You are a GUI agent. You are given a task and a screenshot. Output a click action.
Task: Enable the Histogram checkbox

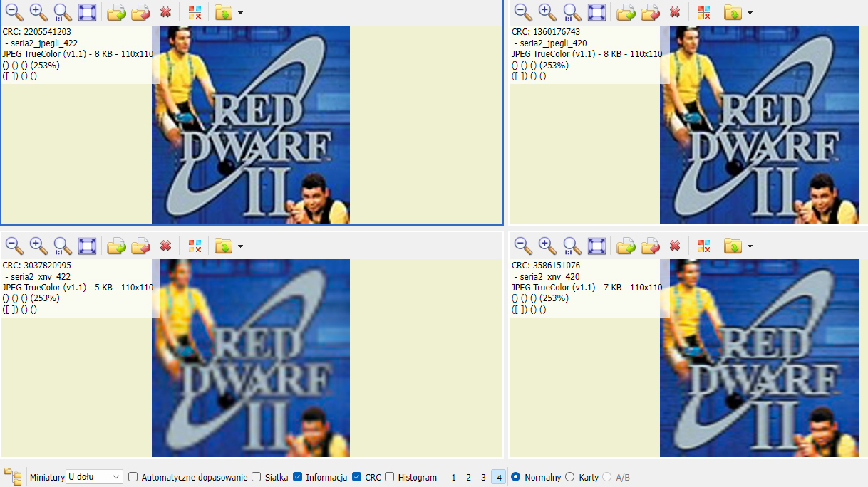click(x=390, y=477)
